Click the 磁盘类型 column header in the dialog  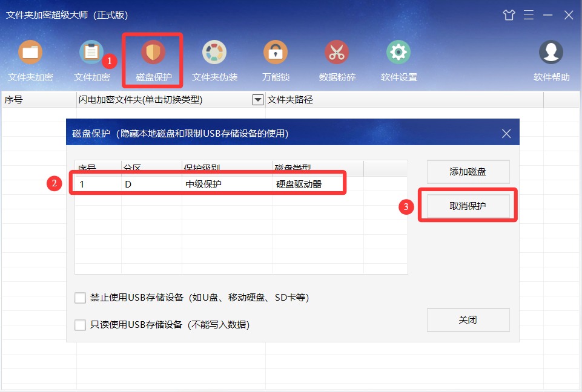(x=318, y=168)
